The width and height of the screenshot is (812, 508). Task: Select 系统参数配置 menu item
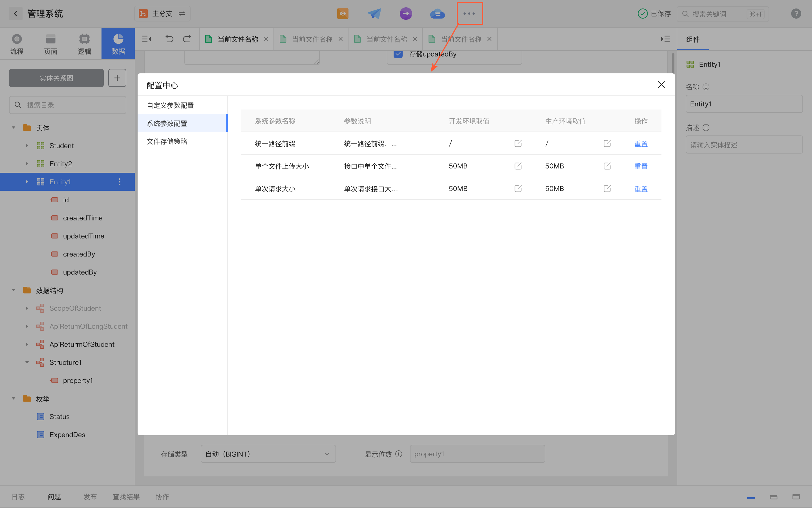pos(182,123)
